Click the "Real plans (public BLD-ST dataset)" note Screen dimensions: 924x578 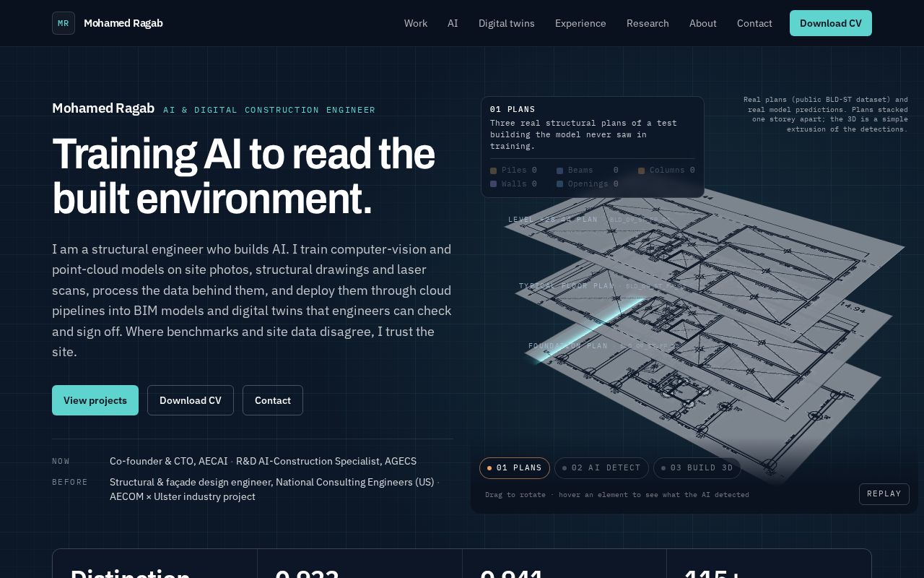pyautogui.click(x=826, y=114)
